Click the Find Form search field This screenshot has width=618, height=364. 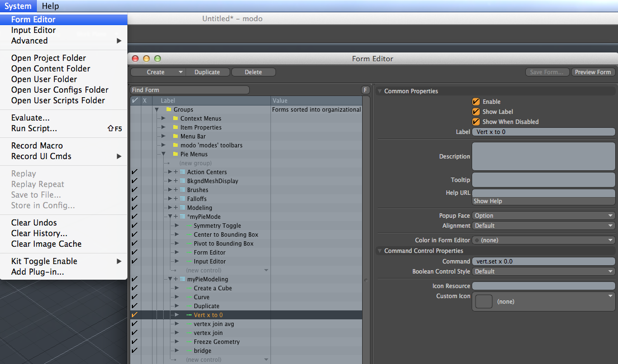pyautogui.click(x=190, y=90)
